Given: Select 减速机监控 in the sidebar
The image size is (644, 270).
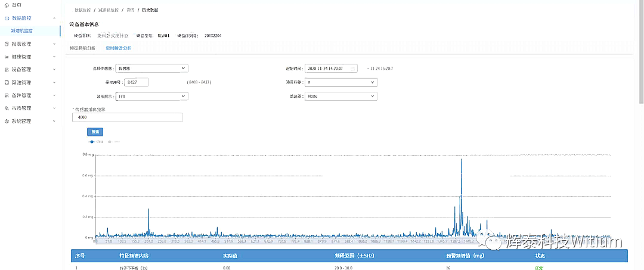Looking at the screenshot, I should pyautogui.click(x=30, y=30).
